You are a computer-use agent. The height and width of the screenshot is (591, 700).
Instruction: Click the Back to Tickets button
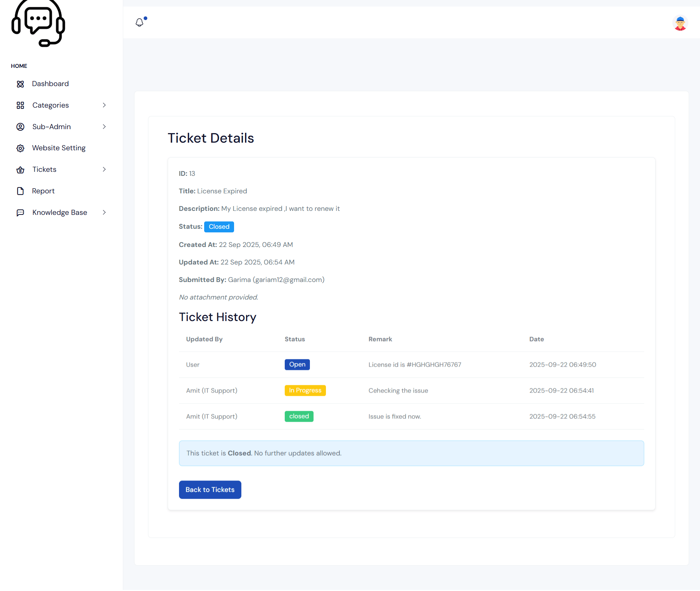coord(210,490)
